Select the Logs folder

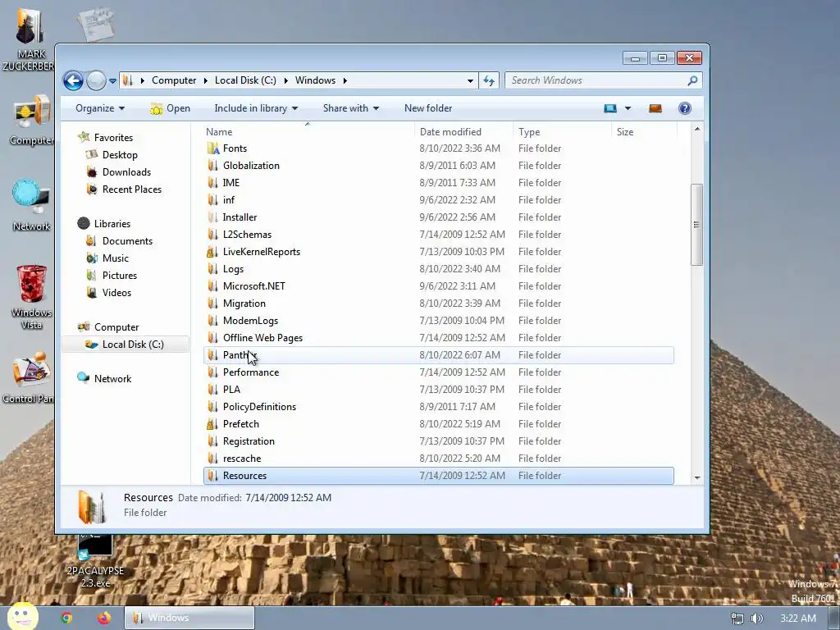coord(233,269)
